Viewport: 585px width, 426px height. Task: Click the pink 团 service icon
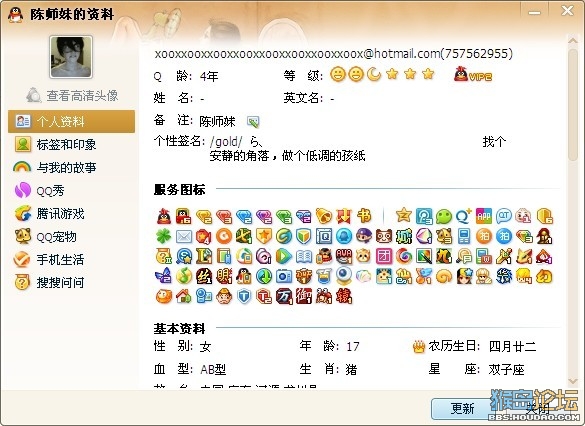(384, 256)
